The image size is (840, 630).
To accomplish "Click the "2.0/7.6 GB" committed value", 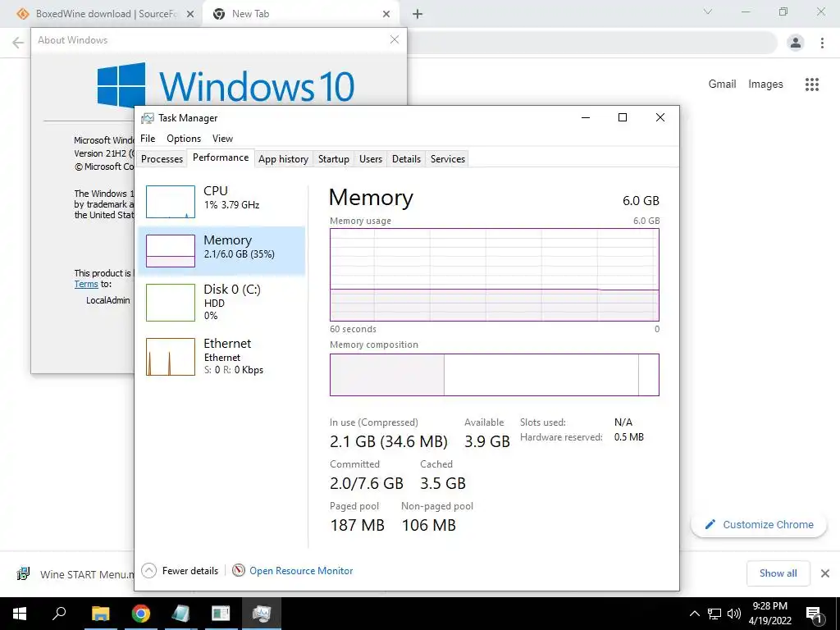I will click(x=367, y=483).
